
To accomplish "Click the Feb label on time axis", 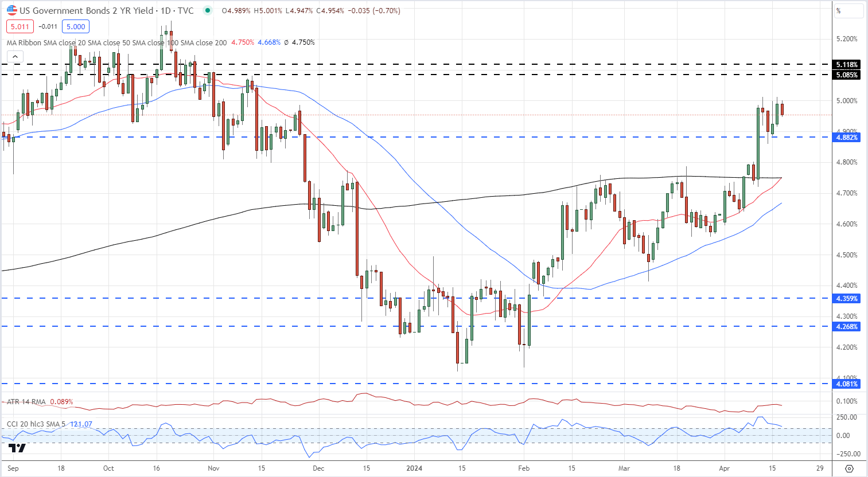I will coord(524,468).
